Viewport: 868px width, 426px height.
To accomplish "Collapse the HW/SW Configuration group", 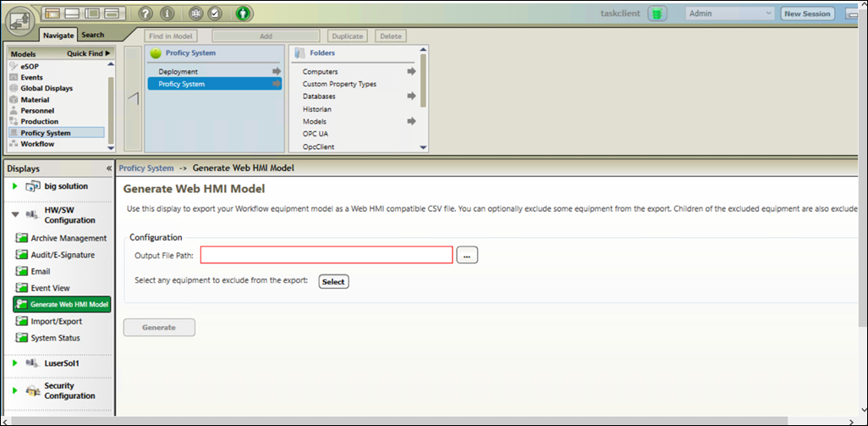I will point(15,213).
